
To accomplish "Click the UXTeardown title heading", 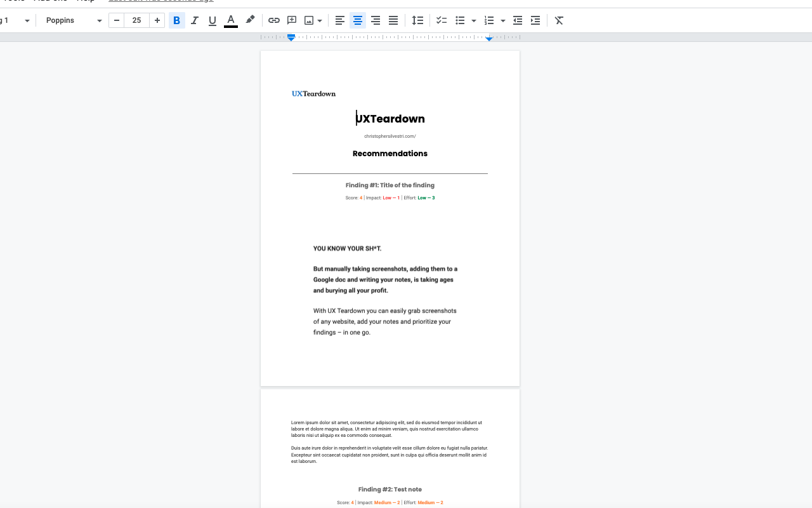I will click(390, 119).
